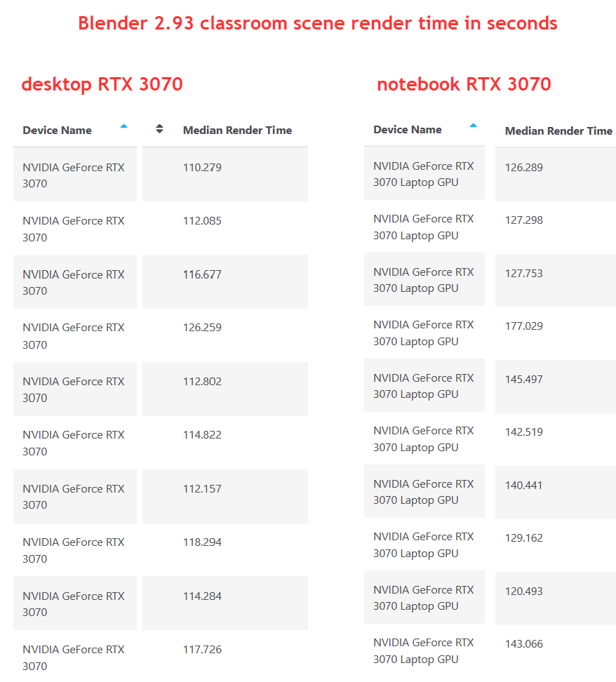Click desktop RTX 3070 device name in 112.802 row
Viewport: 616px width, 682px height.
pyautogui.click(x=74, y=389)
